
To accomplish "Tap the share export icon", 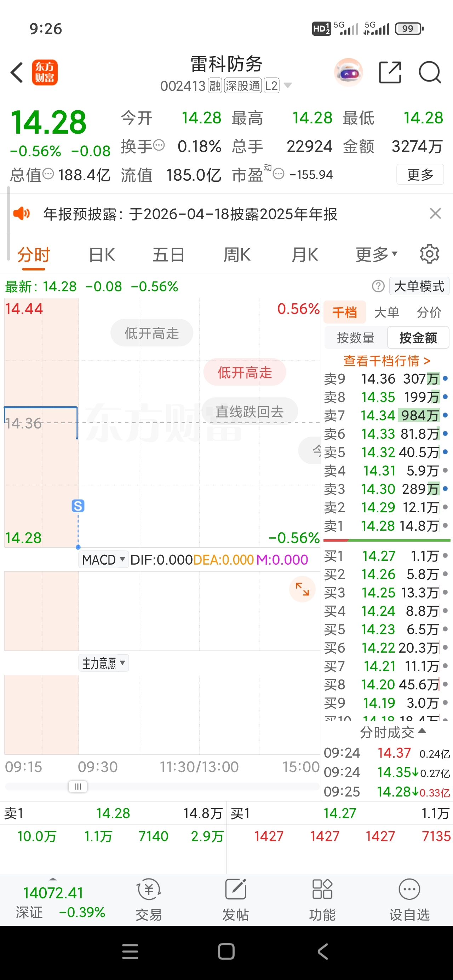I will point(390,72).
